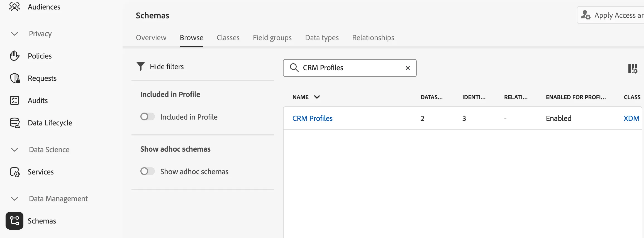Screen dimensions: 644x238
Task: Open the column settings icon
Action: click(633, 69)
